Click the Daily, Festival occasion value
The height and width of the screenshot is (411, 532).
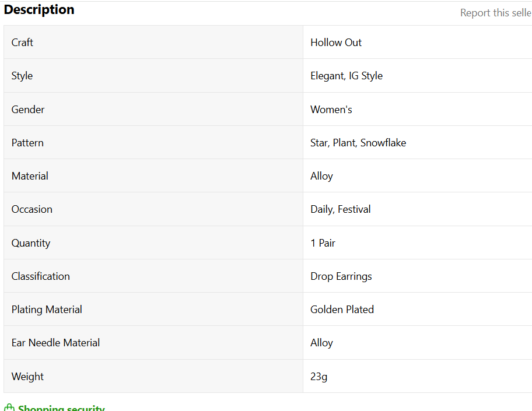(341, 209)
